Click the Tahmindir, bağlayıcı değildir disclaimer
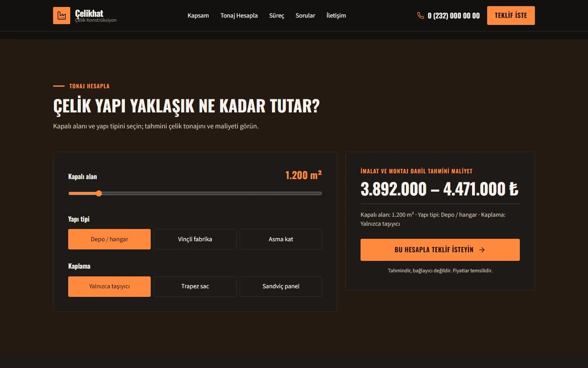The width and height of the screenshot is (588, 368). coord(440,271)
